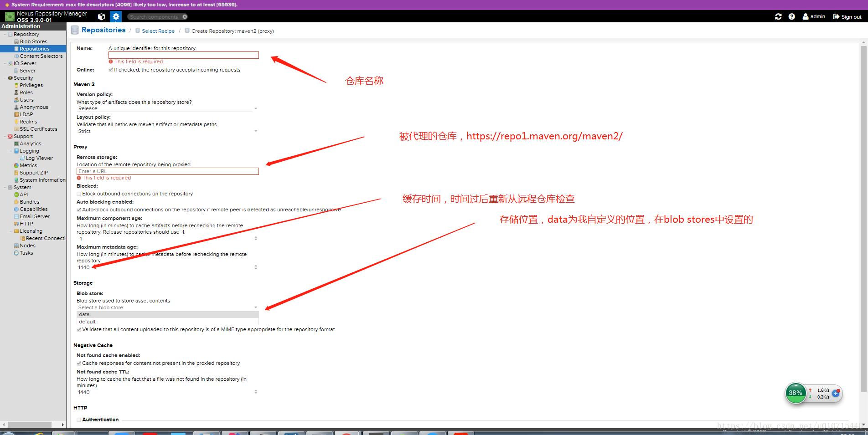Go to Select Recipe breadcrumb link

(158, 31)
